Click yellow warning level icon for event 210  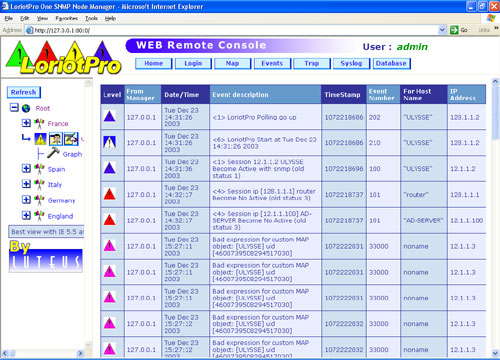(110, 142)
